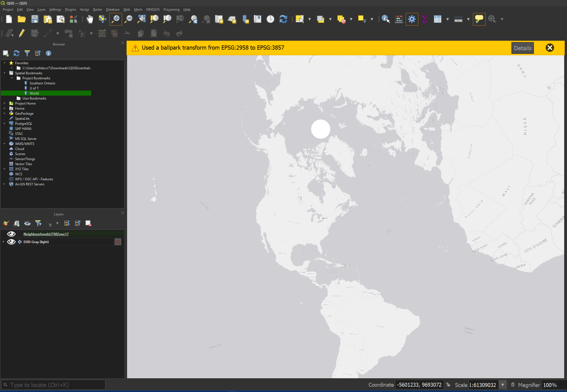Remove selected layer from Layers panel
The width and height of the screenshot is (567, 392).
tap(88, 223)
